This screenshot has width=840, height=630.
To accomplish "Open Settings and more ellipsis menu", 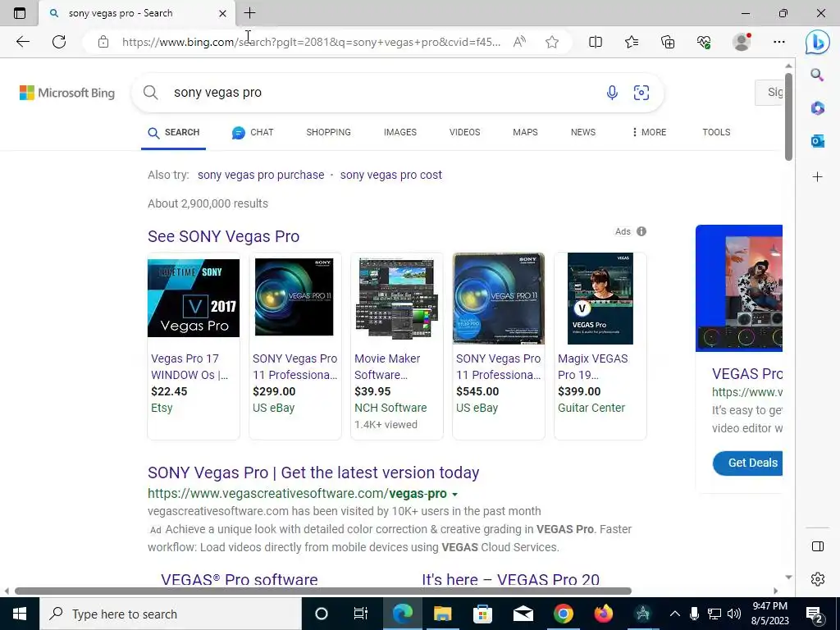I will (779, 42).
